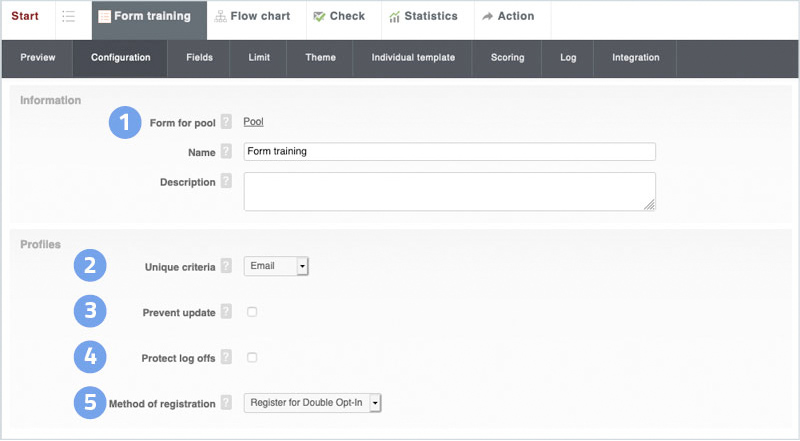
Task: Enable the Prevent update checkbox
Action: coord(252,312)
